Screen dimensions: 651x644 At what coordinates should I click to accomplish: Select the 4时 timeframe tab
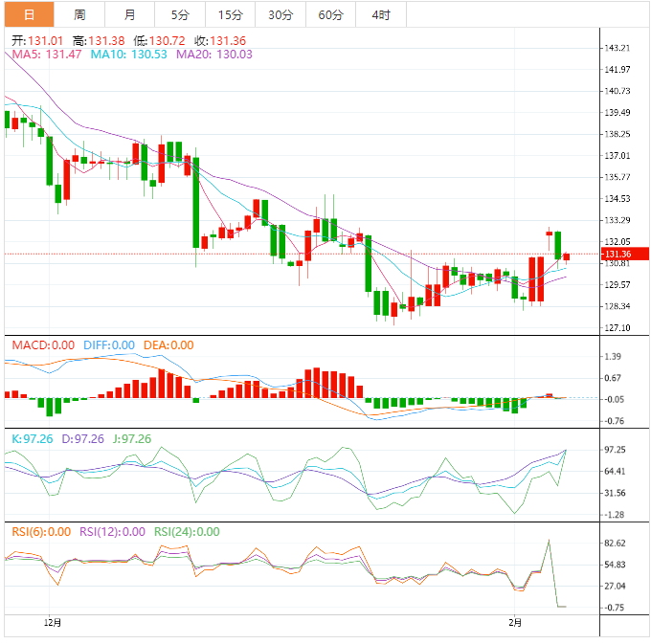(x=381, y=15)
